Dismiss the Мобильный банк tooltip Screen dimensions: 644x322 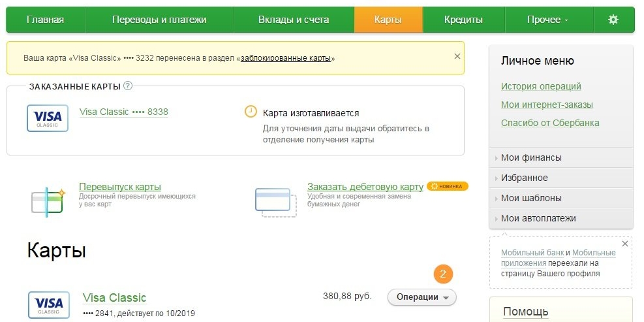[624, 244]
